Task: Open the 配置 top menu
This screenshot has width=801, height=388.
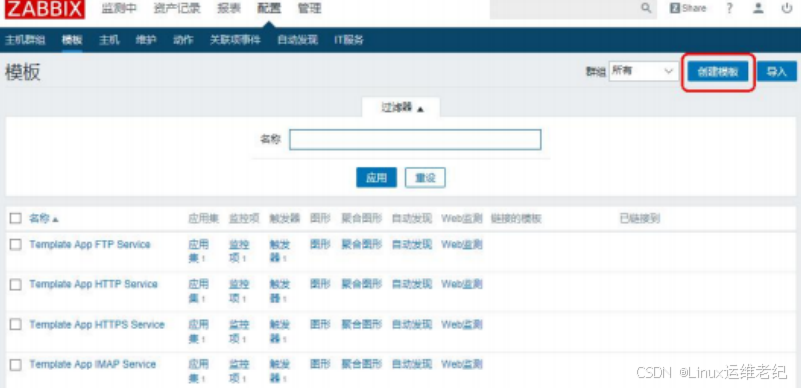Action: (269, 9)
